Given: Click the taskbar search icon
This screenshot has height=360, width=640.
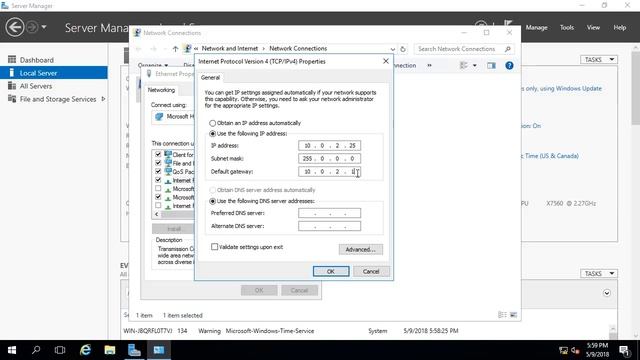Looking at the screenshot, I should (36, 350).
